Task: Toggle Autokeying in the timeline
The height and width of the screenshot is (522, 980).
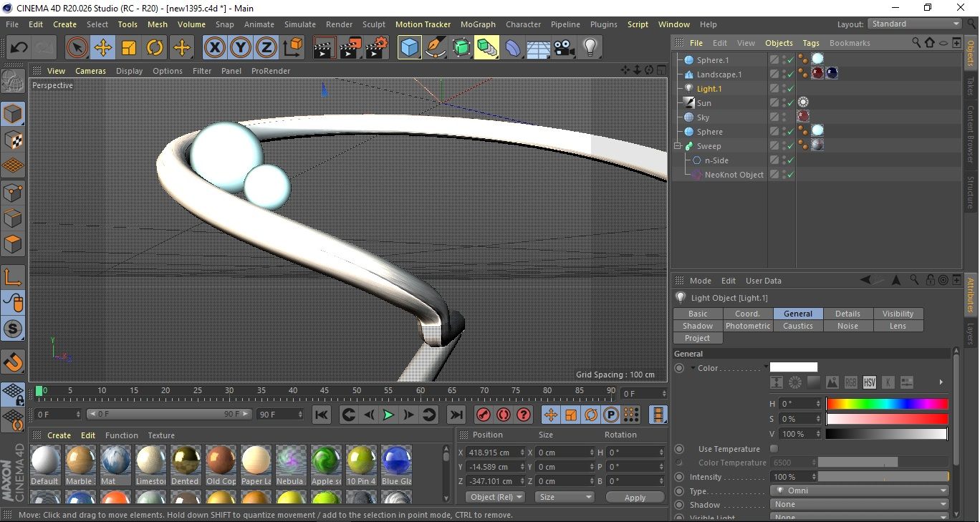Action: (504, 415)
